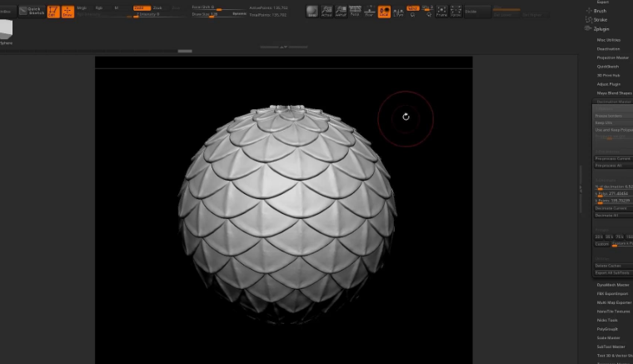Image resolution: width=633 pixels, height=364 pixels.
Task: Expand the Deactivation section
Action: point(608,49)
